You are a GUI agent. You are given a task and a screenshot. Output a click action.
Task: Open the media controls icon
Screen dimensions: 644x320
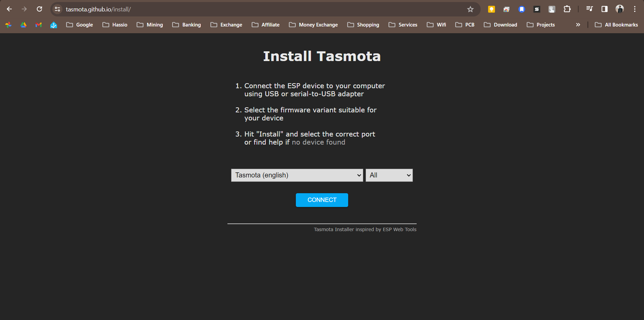coord(589,9)
